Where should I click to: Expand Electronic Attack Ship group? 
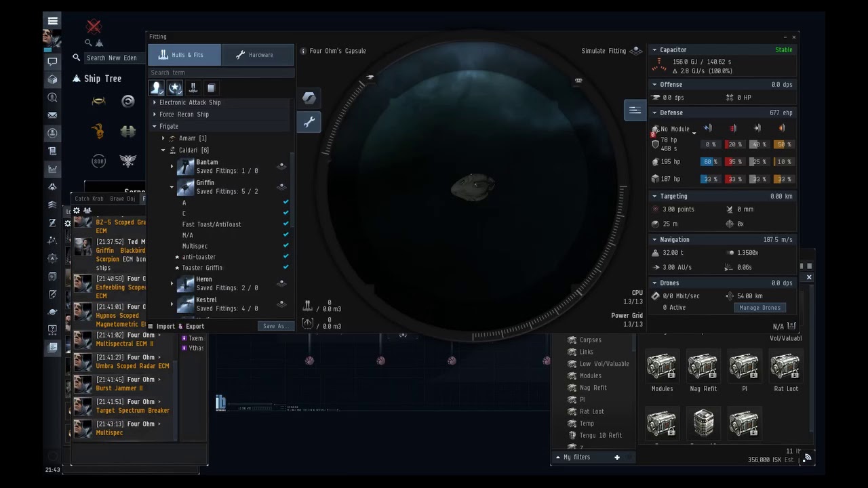point(155,102)
